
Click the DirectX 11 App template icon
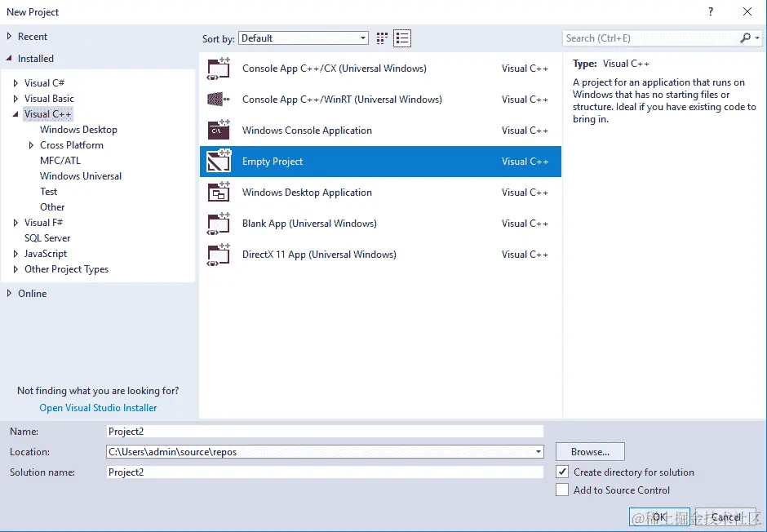[x=219, y=255]
